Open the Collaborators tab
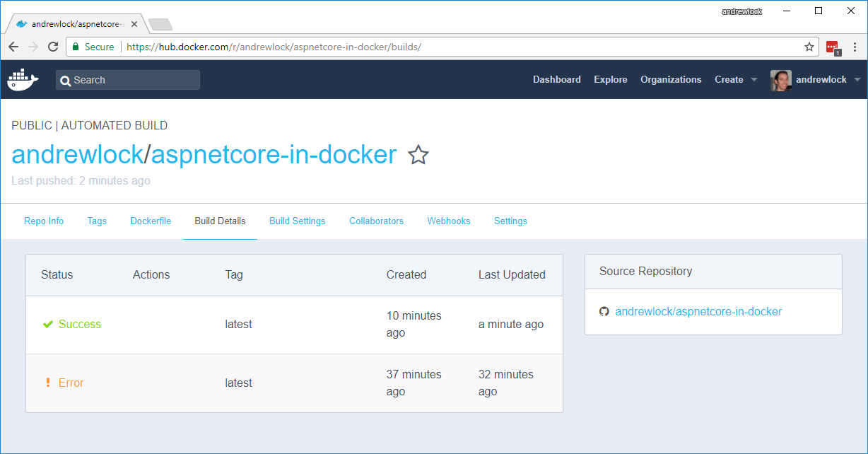The height and width of the screenshot is (454, 868). coord(376,221)
